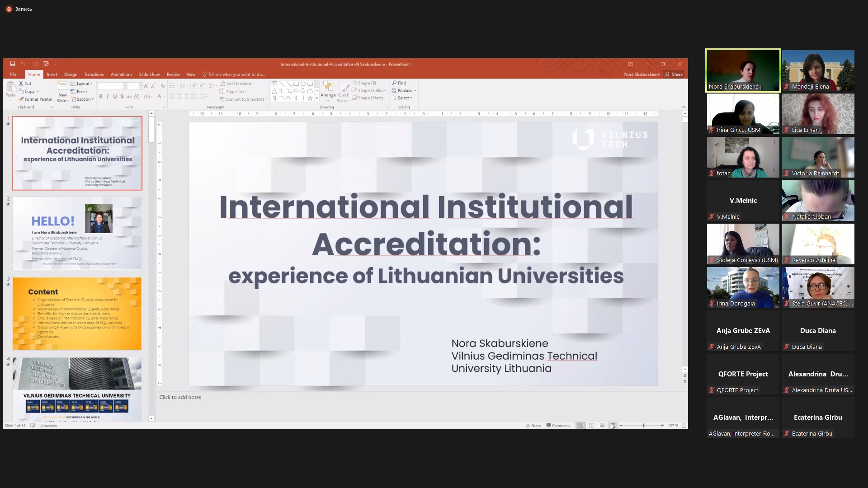Select the orange Content slide thumbnail
This screenshot has width=868, height=488.
77,314
